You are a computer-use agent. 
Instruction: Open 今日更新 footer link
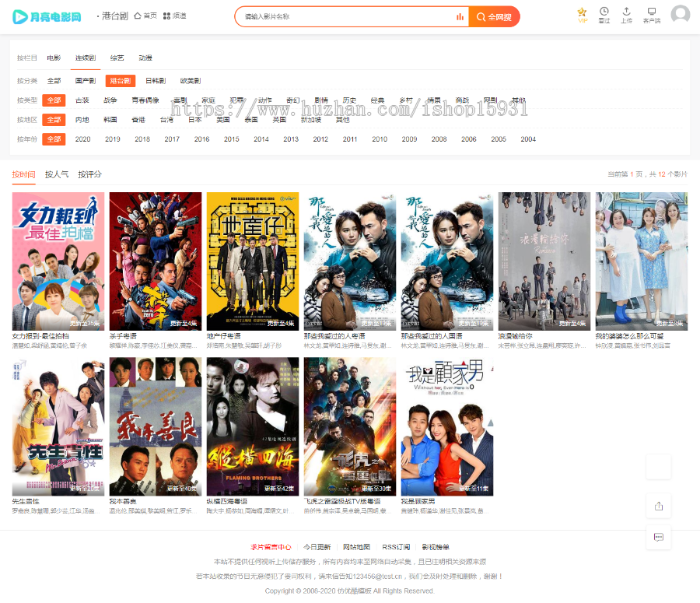[x=317, y=547]
